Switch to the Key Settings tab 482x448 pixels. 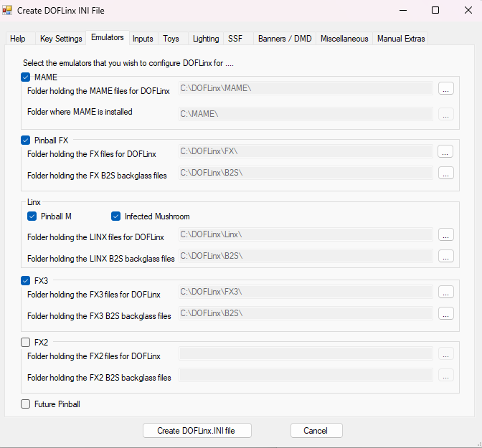pyautogui.click(x=60, y=39)
